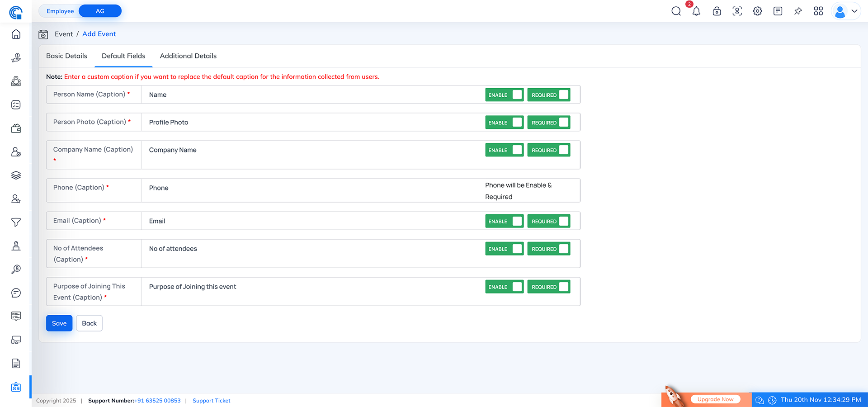Open the apps grid icon near the avatar
Viewport: 868px width, 407px height.
click(818, 11)
